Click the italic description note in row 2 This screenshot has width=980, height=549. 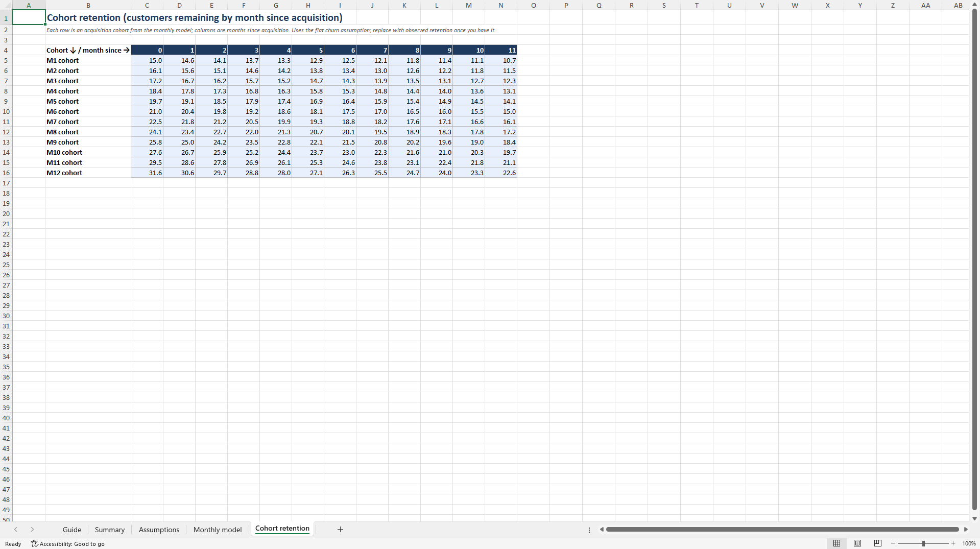(271, 30)
